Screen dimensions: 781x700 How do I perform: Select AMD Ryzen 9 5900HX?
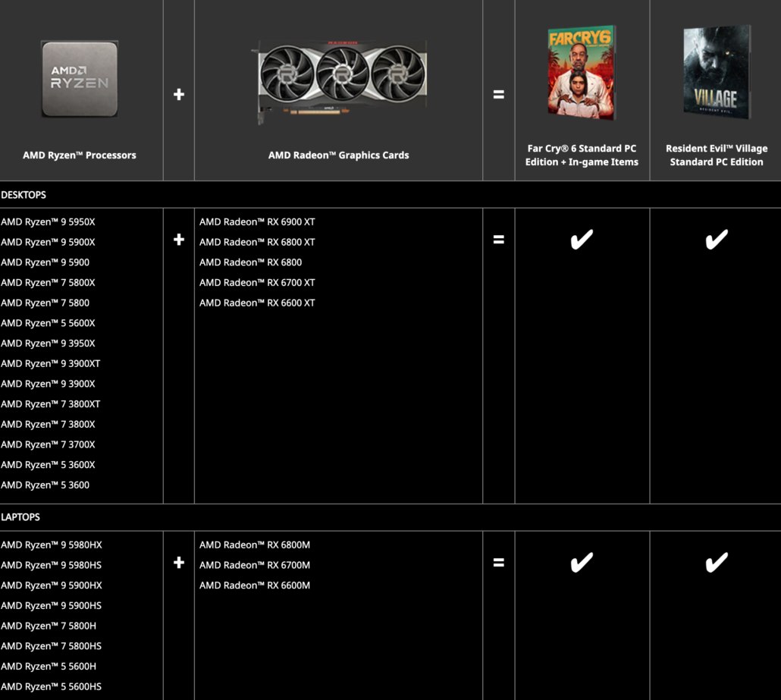point(52,585)
